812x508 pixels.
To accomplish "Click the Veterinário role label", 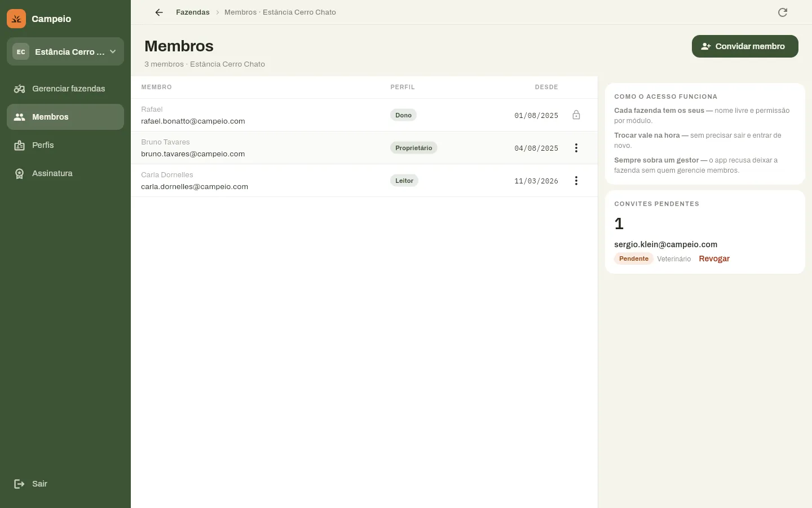I will [674, 259].
